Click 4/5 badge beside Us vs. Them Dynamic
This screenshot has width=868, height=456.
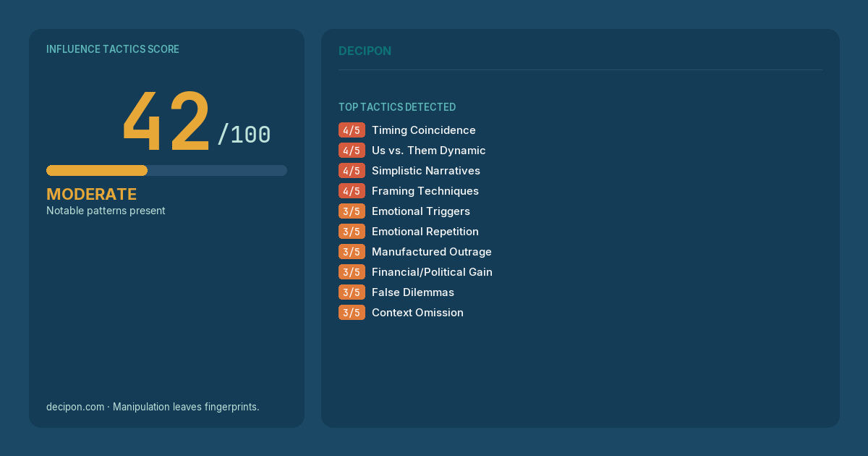[x=352, y=151]
